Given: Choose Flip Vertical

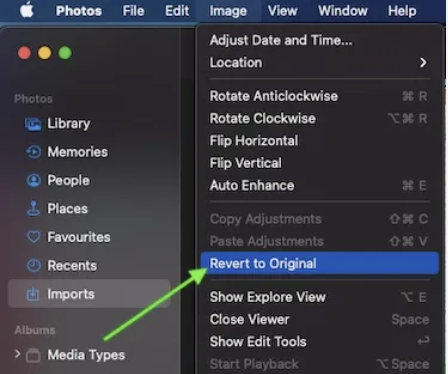Looking at the screenshot, I should pyautogui.click(x=319, y=163).
